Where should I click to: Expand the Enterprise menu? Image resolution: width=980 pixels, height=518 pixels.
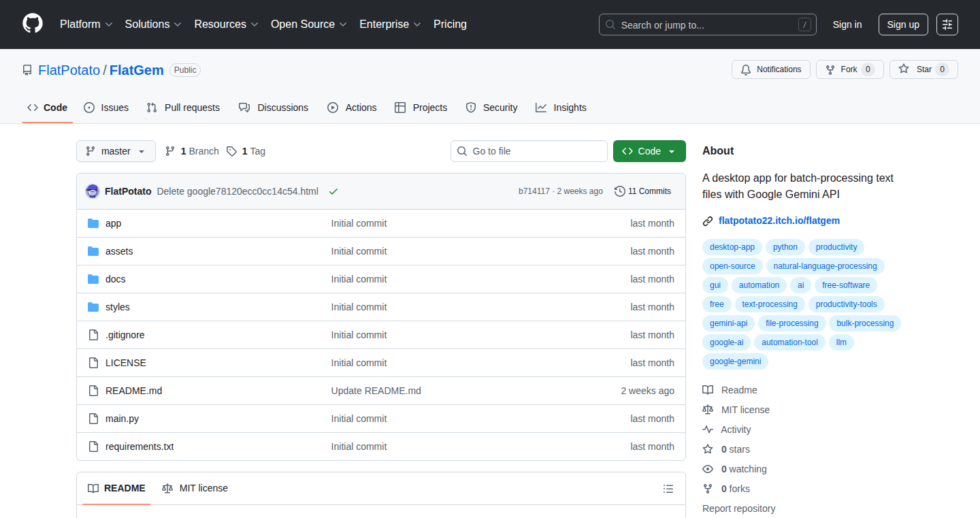[391, 24]
